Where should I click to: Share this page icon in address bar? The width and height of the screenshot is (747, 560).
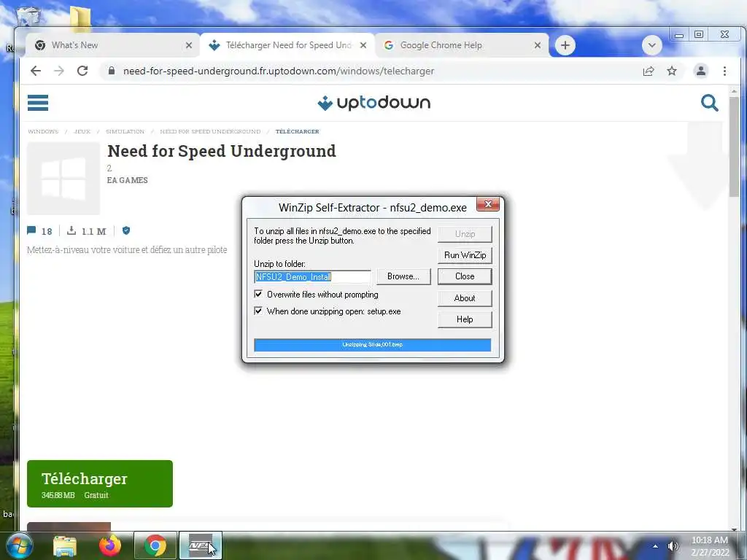click(649, 71)
